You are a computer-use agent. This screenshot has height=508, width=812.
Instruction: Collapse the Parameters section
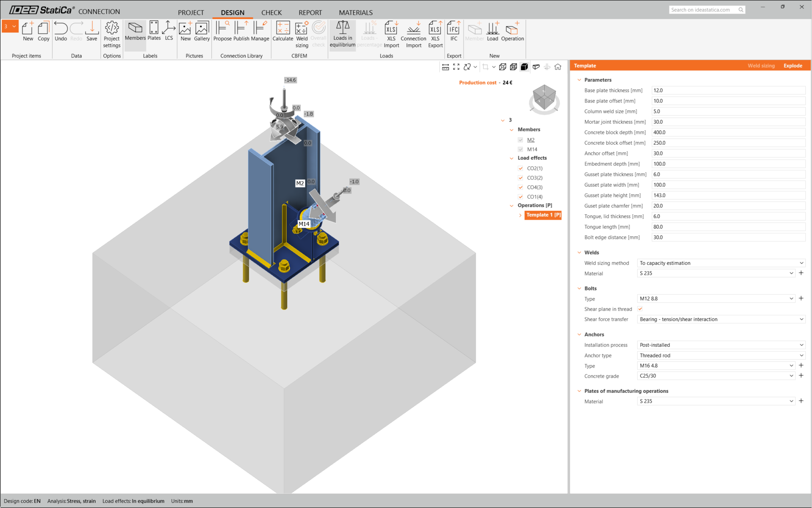(x=579, y=80)
